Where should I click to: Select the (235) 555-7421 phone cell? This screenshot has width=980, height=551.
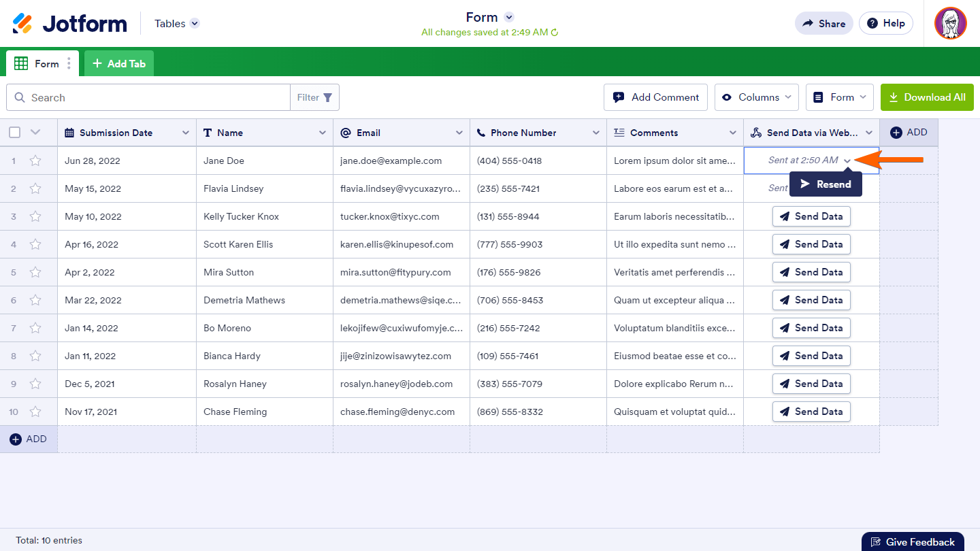pyautogui.click(x=538, y=188)
